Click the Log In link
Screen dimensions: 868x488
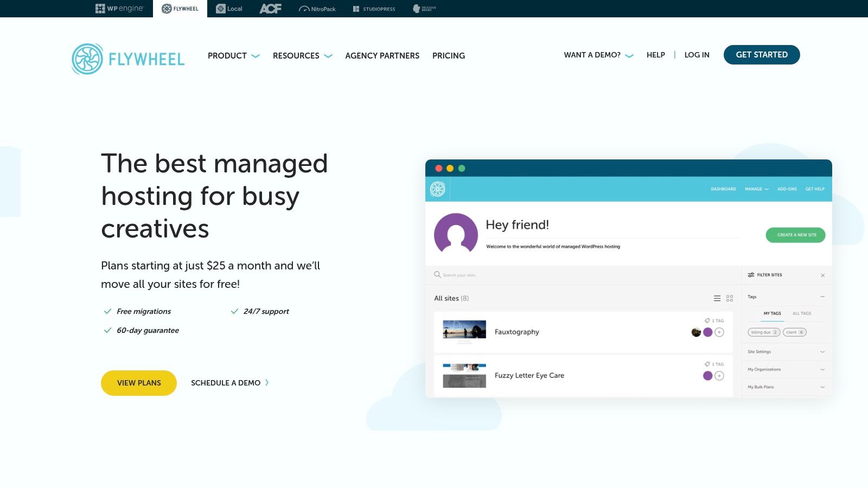(697, 55)
